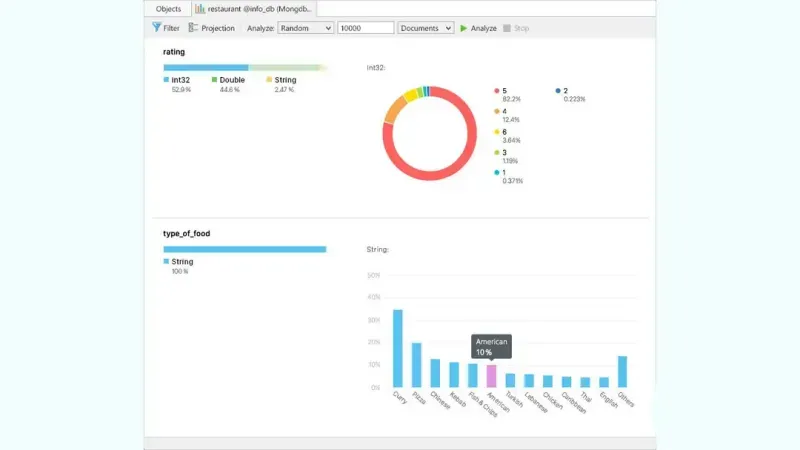
Task: Click the Fish & Chips bar
Action: coord(473,376)
